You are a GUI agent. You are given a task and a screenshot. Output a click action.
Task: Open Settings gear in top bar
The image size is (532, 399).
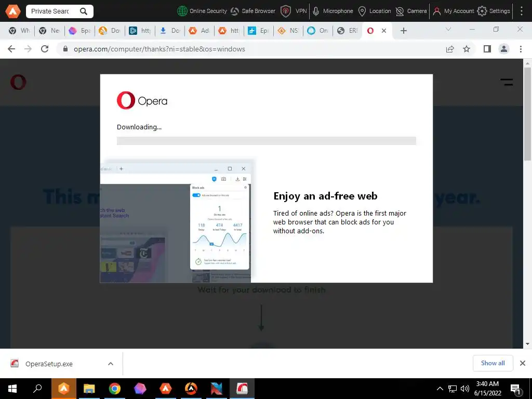494,11
